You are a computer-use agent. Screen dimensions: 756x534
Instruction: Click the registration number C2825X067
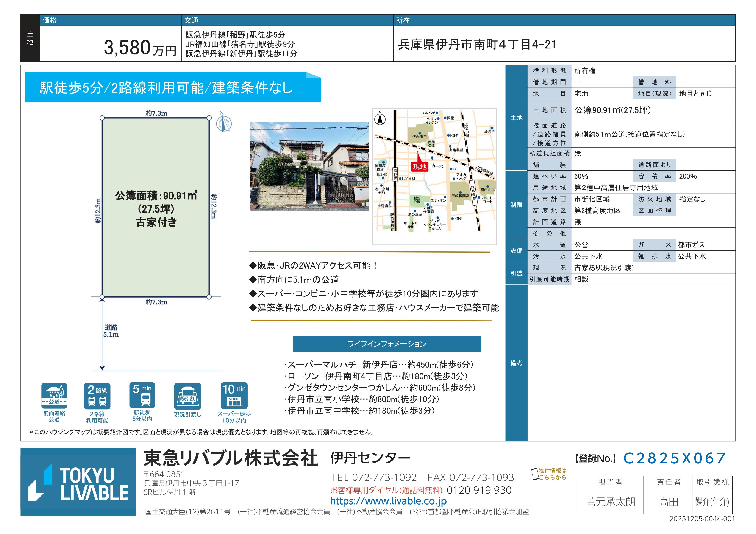tap(674, 458)
